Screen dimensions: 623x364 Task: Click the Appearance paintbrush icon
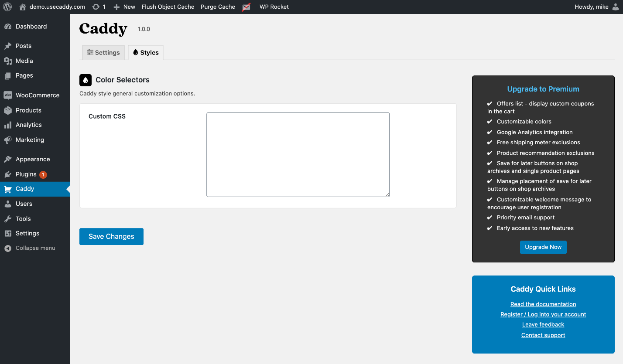coord(8,159)
